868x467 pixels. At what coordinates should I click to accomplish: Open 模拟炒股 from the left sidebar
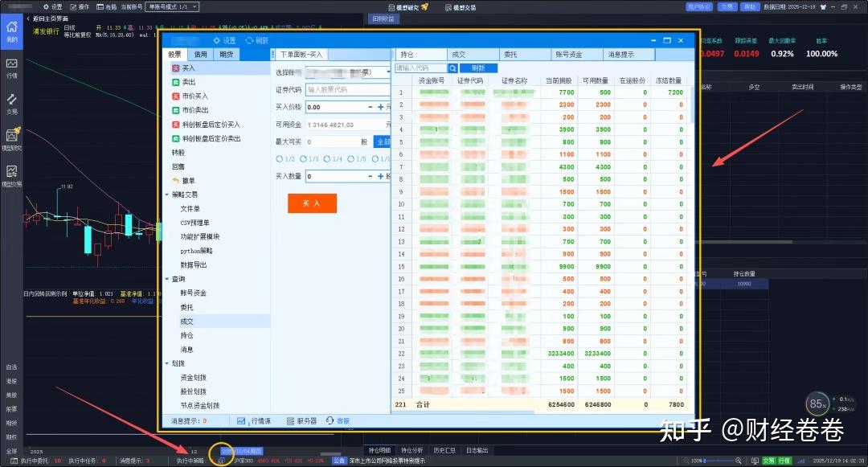click(x=14, y=138)
